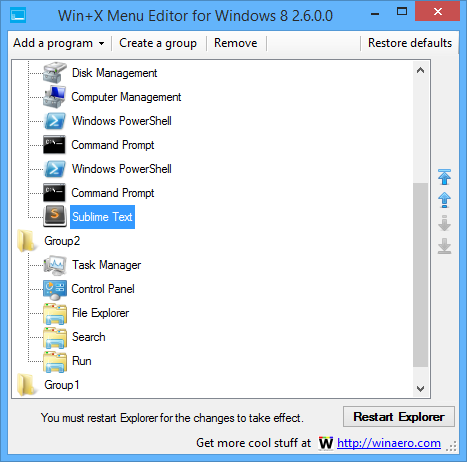This screenshot has width=467, height=462.
Task: Select the second Windows PowerShell entry
Action: click(121, 169)
